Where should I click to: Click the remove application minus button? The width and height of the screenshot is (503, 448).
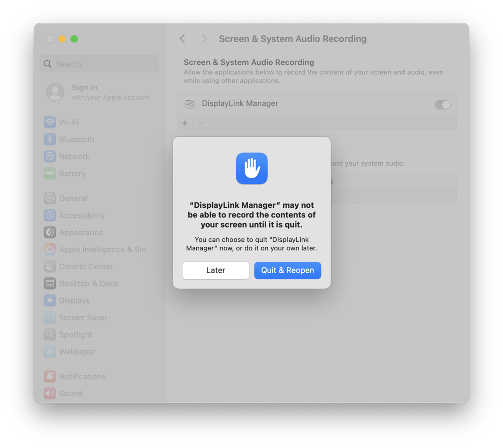point(198,123)
